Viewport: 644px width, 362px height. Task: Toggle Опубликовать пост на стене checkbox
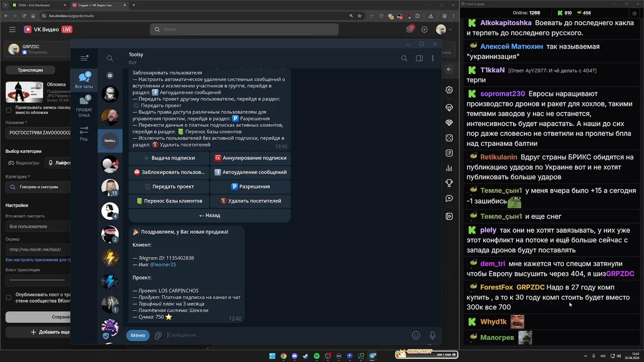pos(9,298)
